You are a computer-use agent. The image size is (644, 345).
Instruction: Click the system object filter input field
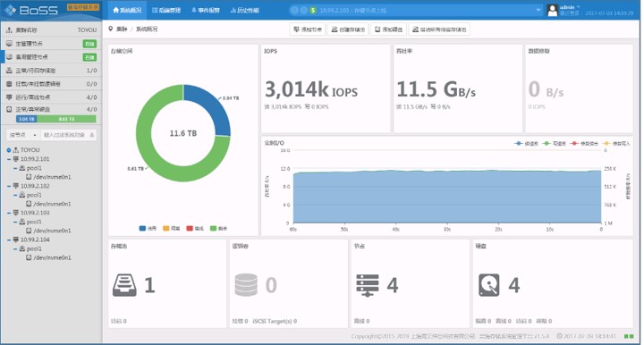(69, 135)
